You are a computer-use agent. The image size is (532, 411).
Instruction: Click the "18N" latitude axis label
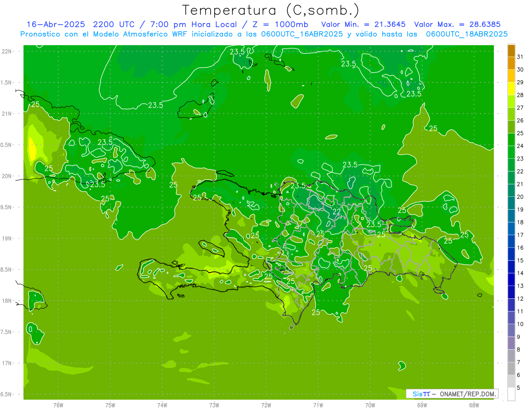[6, 301]
